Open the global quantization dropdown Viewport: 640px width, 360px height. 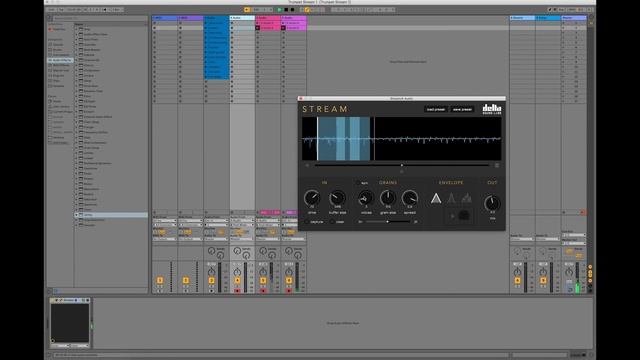coord(117,9)
